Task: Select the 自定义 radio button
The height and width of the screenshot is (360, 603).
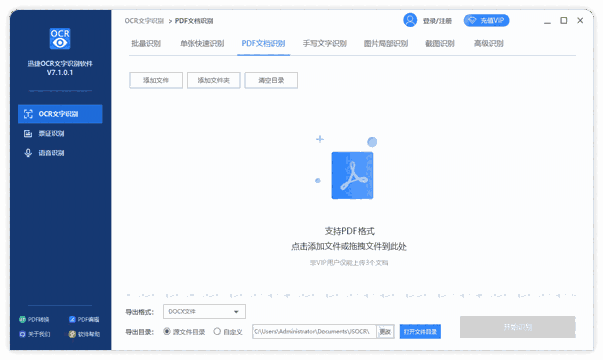Action: click(217, 331)
